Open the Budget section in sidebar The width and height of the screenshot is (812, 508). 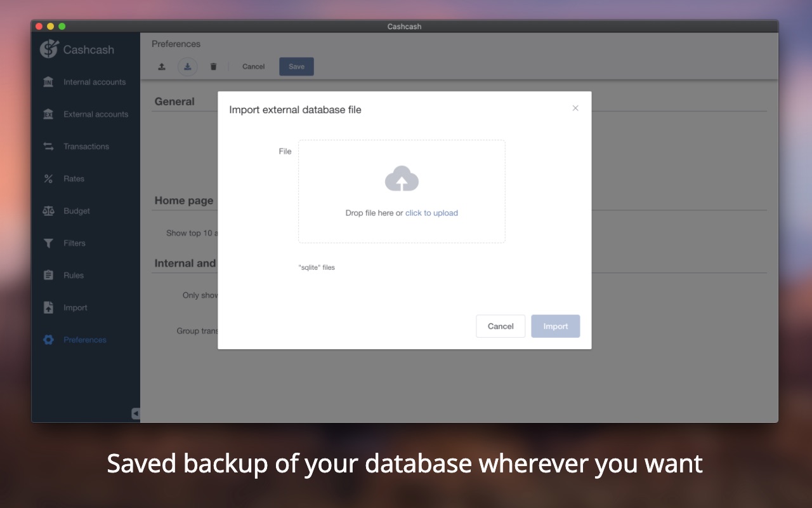86,211
